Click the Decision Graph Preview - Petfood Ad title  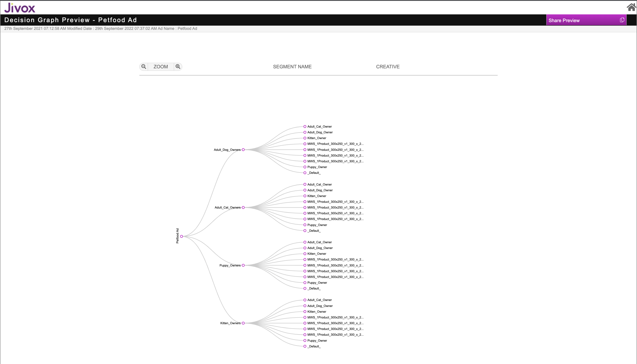[x=71, y=20]
